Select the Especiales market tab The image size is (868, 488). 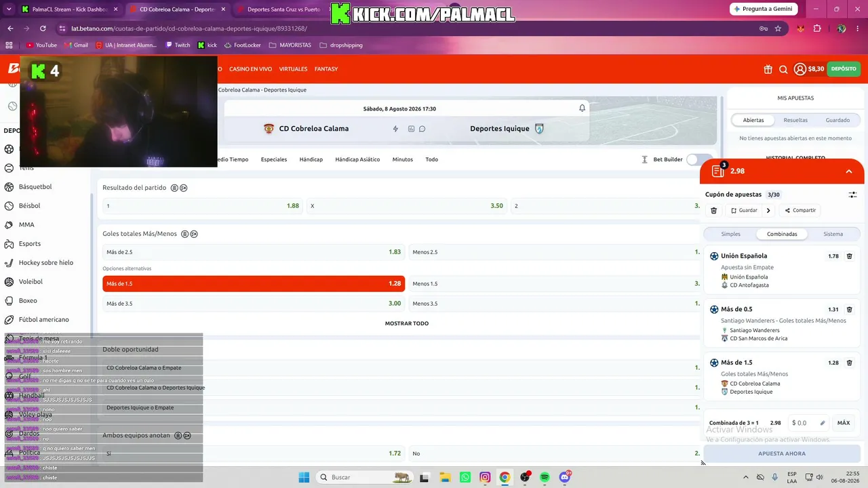274,160
